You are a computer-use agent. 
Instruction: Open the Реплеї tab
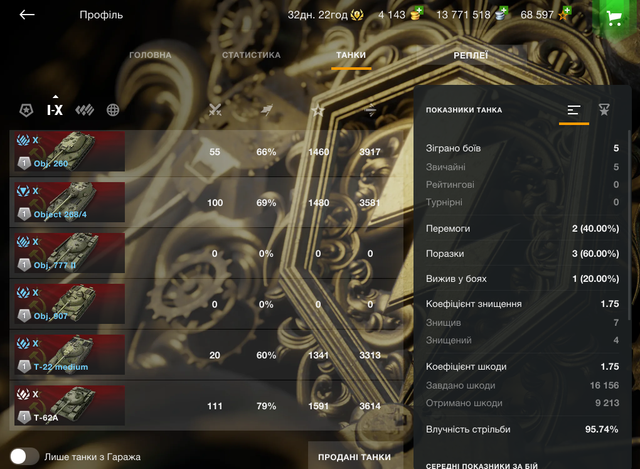click(471, 55)
